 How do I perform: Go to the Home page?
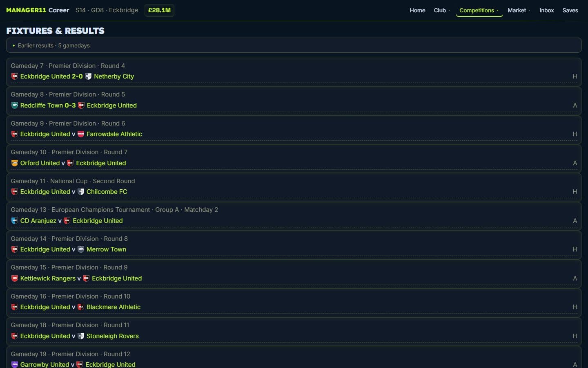pyautogui.click(x=417, y=10)
